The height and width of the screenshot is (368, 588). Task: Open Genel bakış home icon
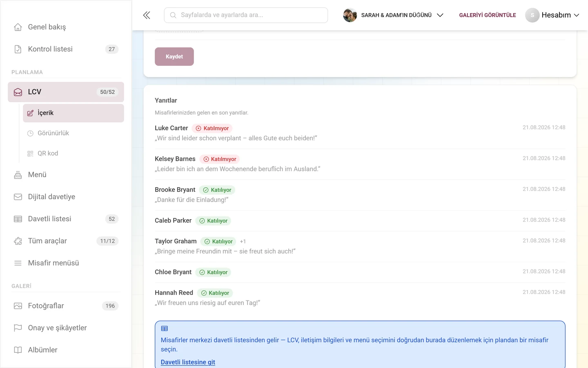pos(18,27)
